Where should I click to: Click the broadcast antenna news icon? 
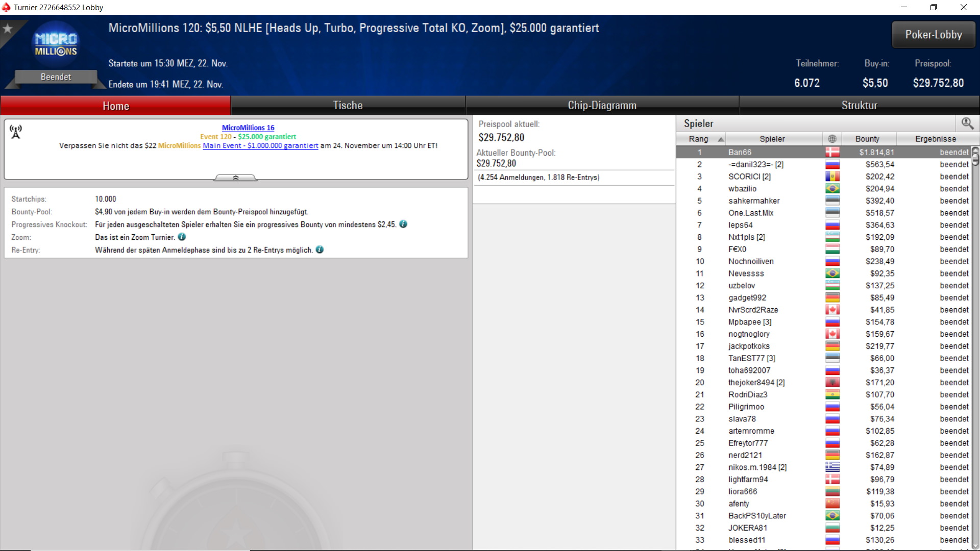[16, 132]
